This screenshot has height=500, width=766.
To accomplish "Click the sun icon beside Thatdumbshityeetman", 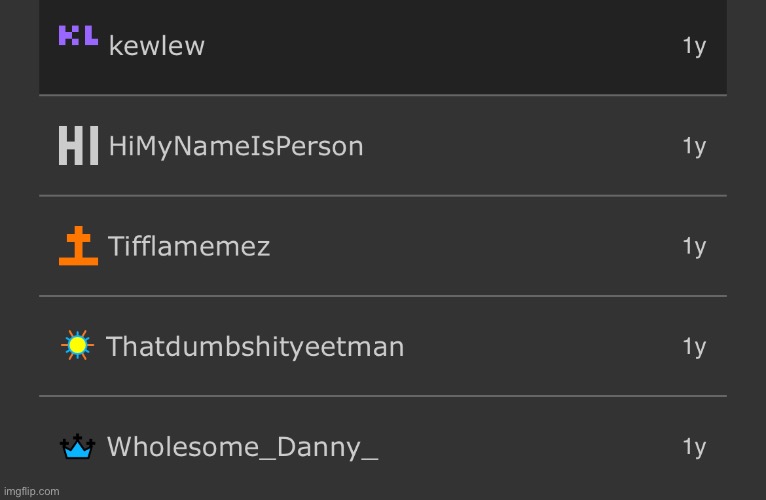I will (77, 345).
